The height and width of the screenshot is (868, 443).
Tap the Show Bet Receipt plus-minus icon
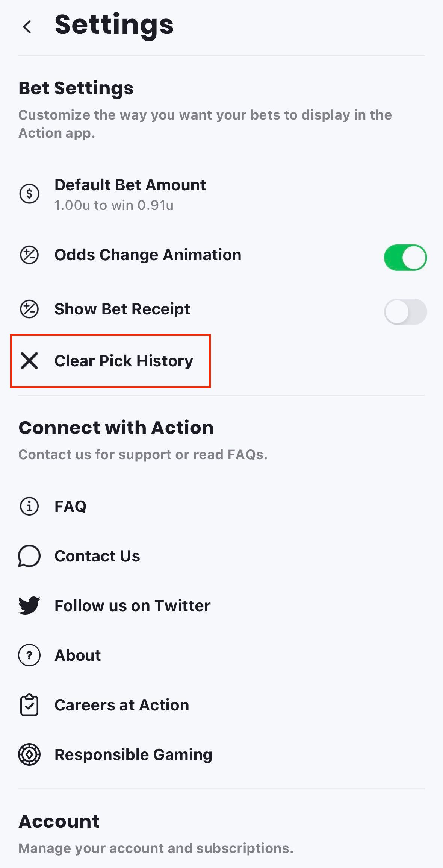(29, 309)
